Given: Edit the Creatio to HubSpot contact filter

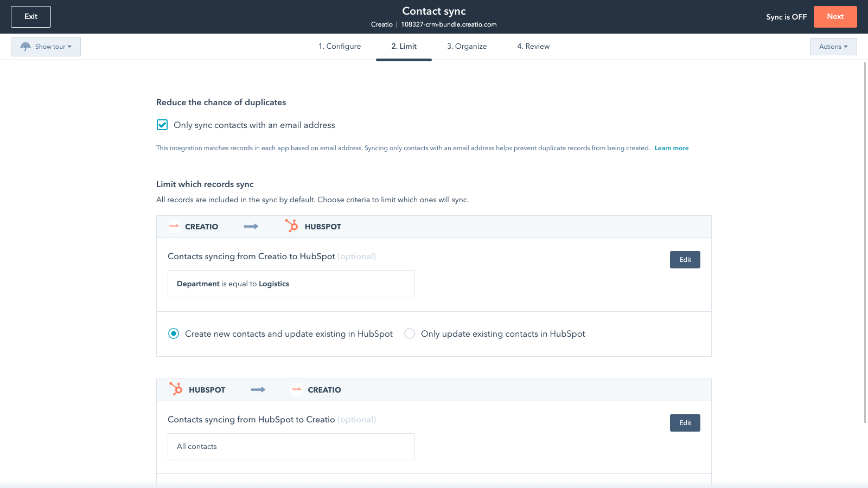Looking at the screenshot, I should [x=685, y=260].
